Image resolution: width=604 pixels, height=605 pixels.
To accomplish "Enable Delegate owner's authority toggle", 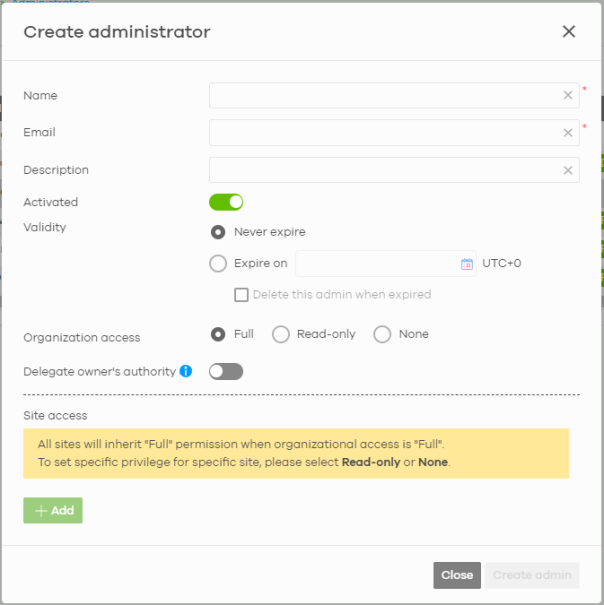I will point(226,372).
